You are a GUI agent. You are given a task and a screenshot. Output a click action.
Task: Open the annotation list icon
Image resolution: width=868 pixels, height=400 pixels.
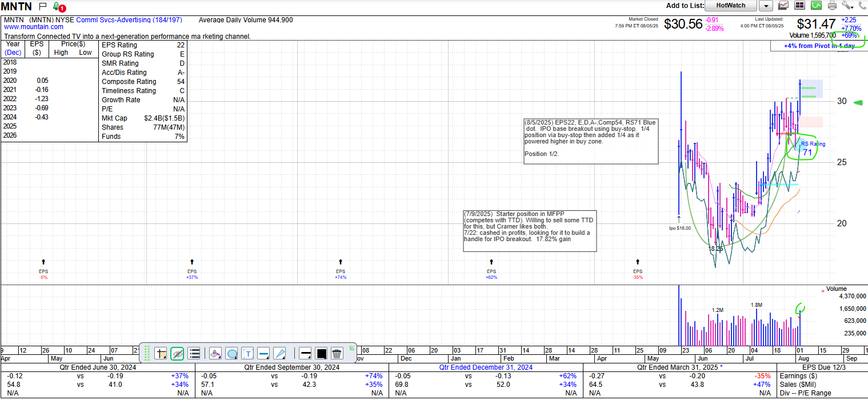[194, 353]
